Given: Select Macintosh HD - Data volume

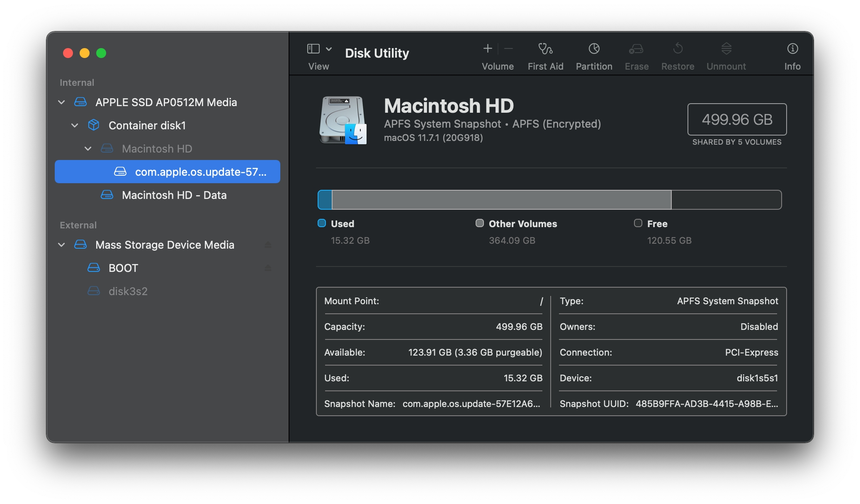Looking at the screenshot, I should point(174,195).
